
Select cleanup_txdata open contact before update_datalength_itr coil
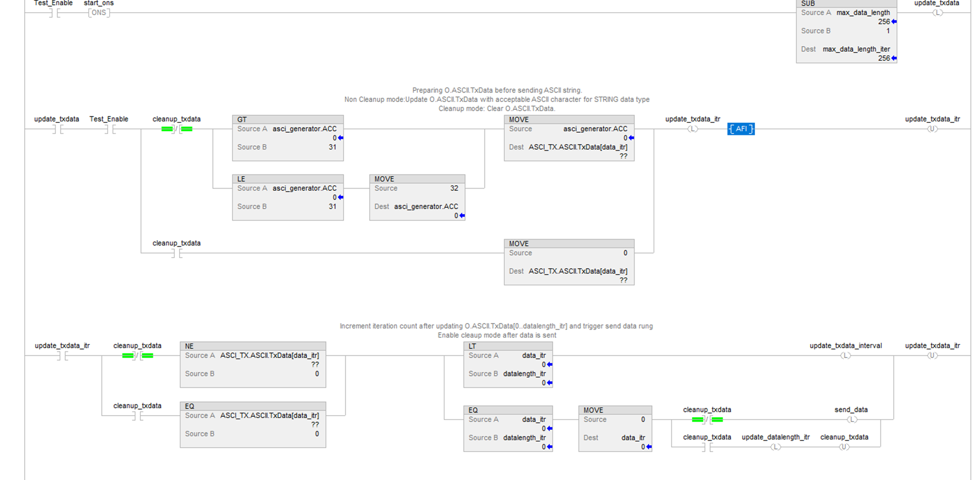(707, 447)
